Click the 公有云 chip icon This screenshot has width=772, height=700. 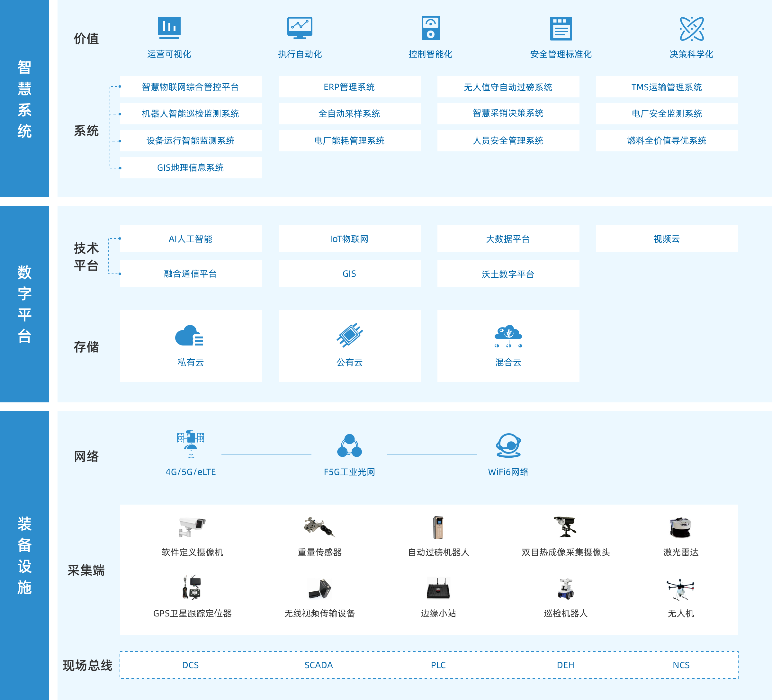350,335
